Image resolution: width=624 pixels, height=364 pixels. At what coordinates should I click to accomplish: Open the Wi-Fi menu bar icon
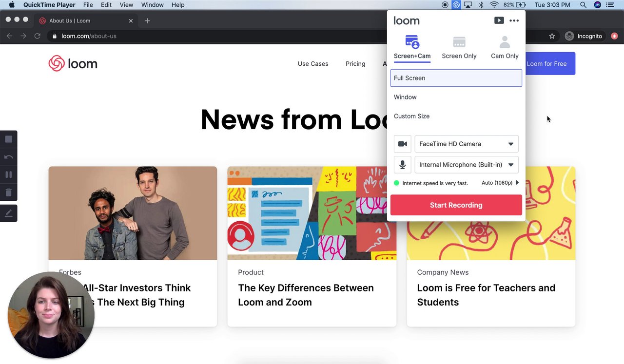coord(494,5)
